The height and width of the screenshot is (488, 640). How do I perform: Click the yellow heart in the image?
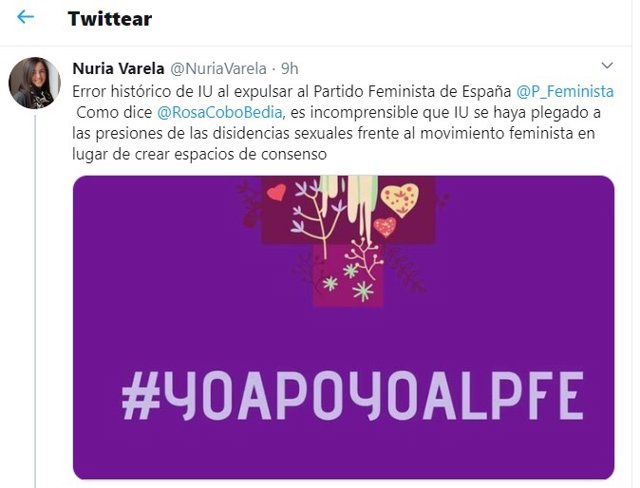(x=400, y=200)
